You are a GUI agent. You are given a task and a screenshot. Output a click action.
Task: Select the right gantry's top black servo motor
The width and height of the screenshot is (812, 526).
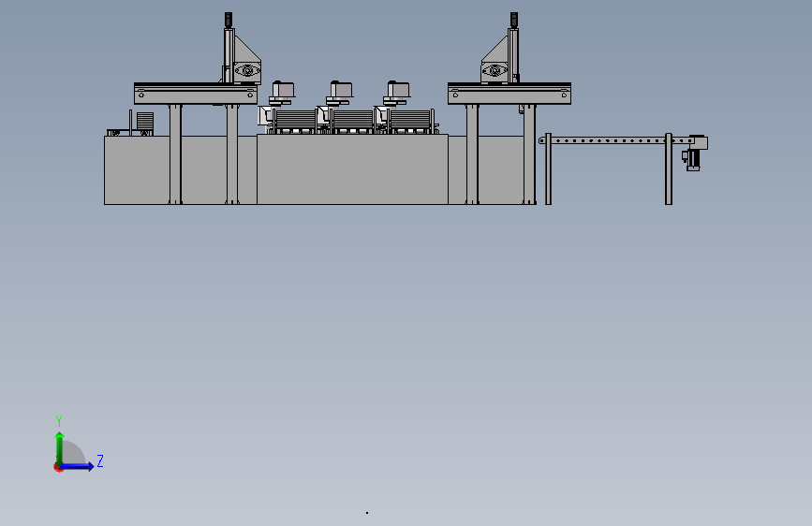[x=514, y=20]
